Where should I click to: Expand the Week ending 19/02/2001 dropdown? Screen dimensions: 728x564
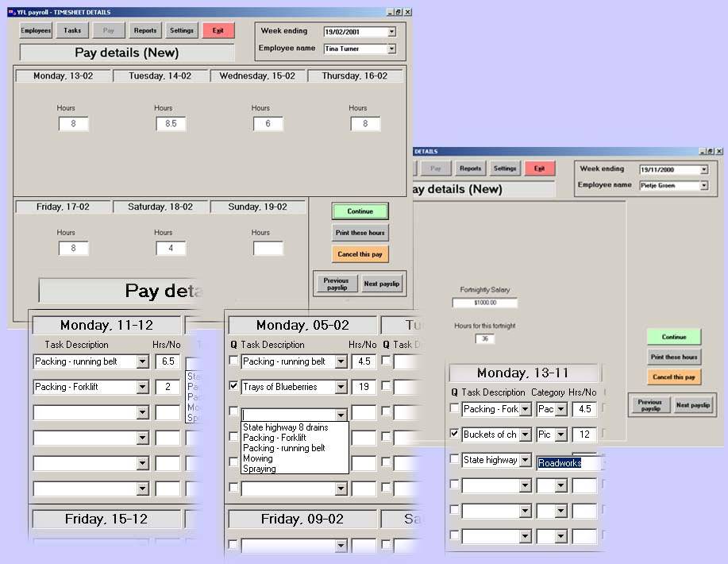[x=391, y=32]
